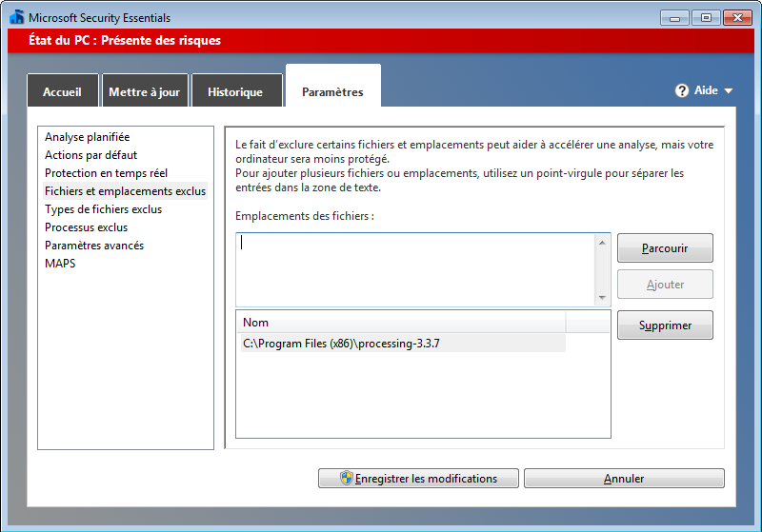Click the Supprimer button
Image resolution: width=762 pixels, height=532 pixels.
[665, 325]
